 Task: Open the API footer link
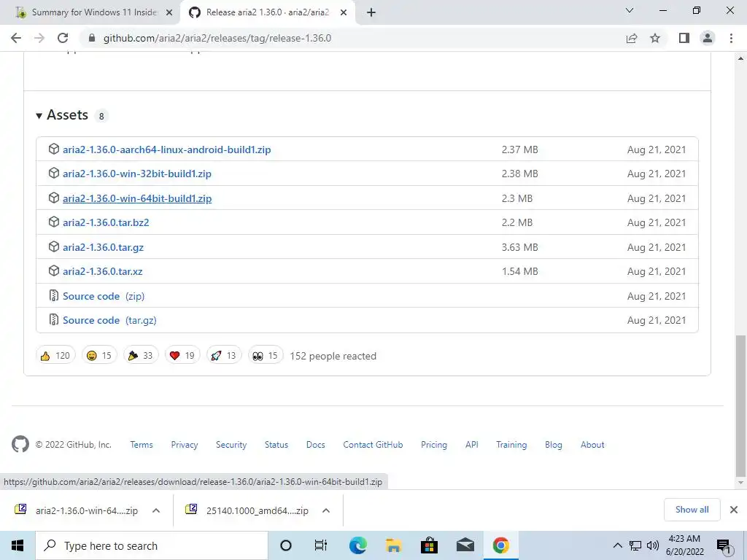click(472, 445)
